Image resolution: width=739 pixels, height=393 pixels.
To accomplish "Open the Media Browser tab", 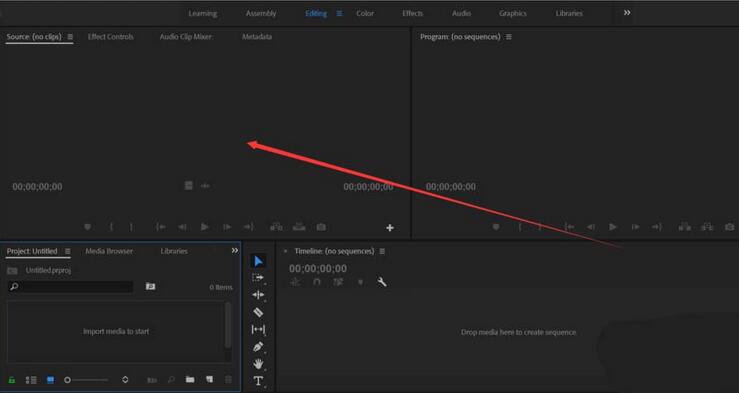I will 109,251.
